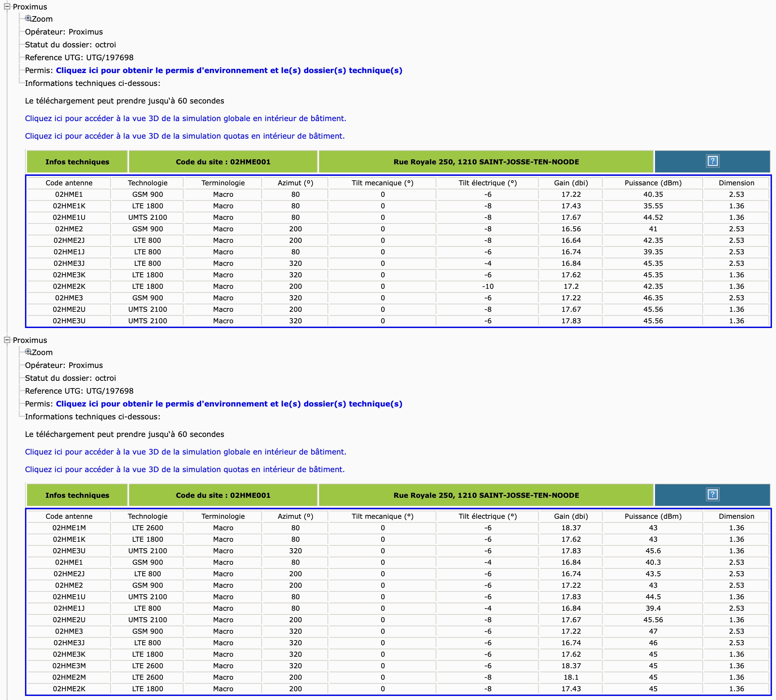This screenshot has width=776, height=700.
Task: Click power value 44.5 in second table
Action: coord(653,597)
